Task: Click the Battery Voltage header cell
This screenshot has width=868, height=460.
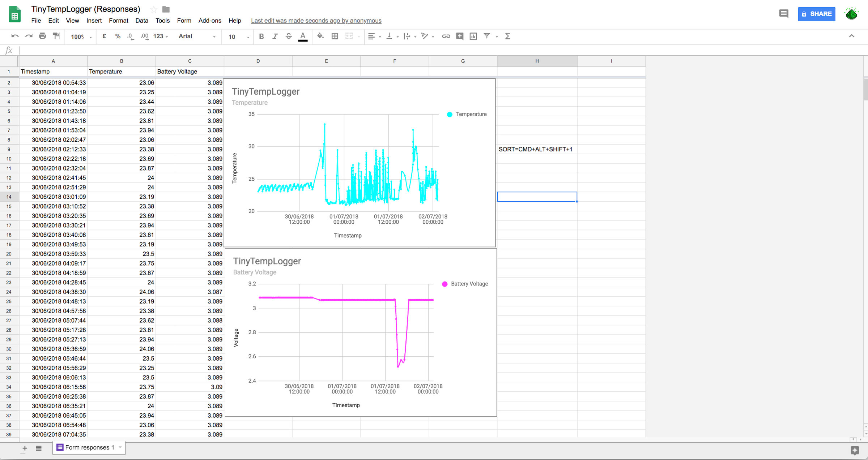Action: (190, 72)
